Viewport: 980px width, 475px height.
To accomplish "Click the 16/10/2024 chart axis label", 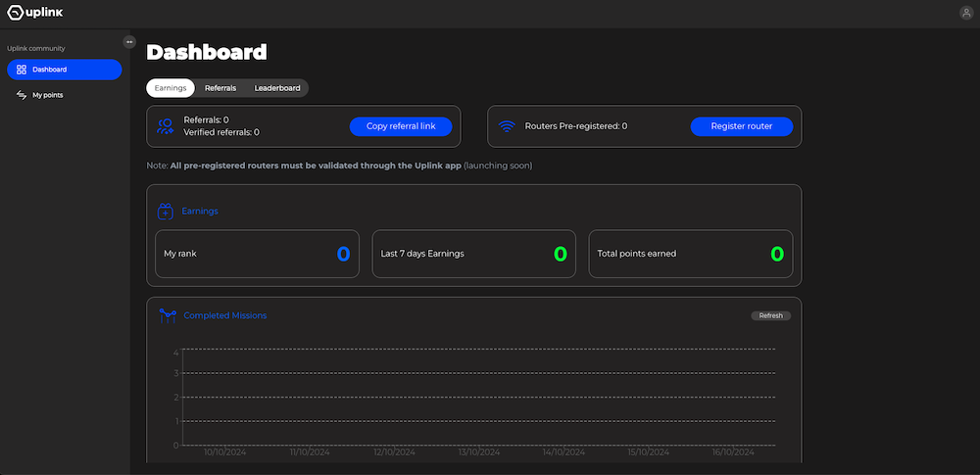I will 734,452.
